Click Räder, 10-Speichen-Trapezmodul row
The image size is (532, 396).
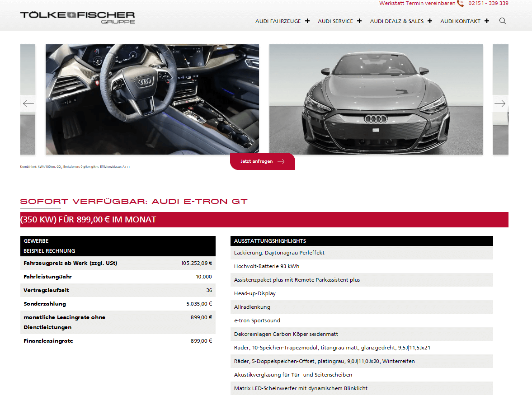click(362, 348)
